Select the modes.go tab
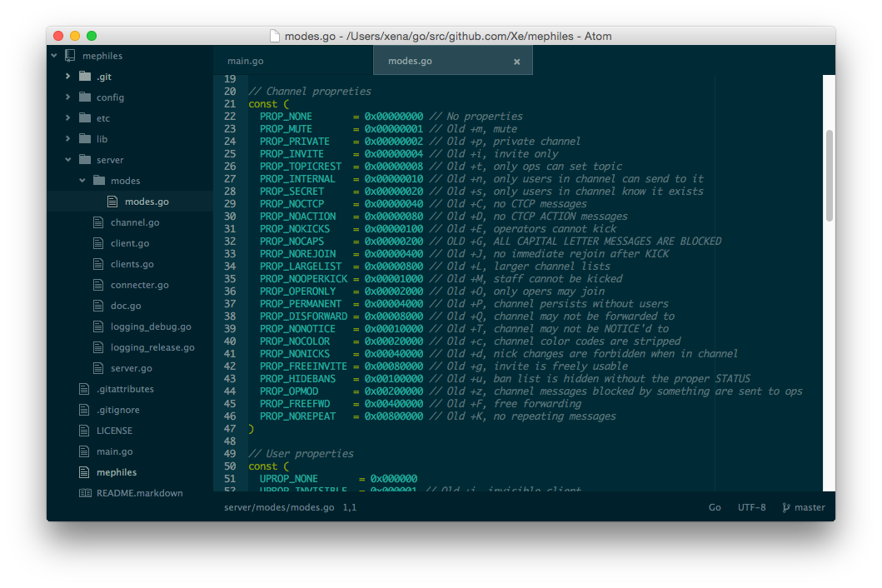 (x=410, y=60)
